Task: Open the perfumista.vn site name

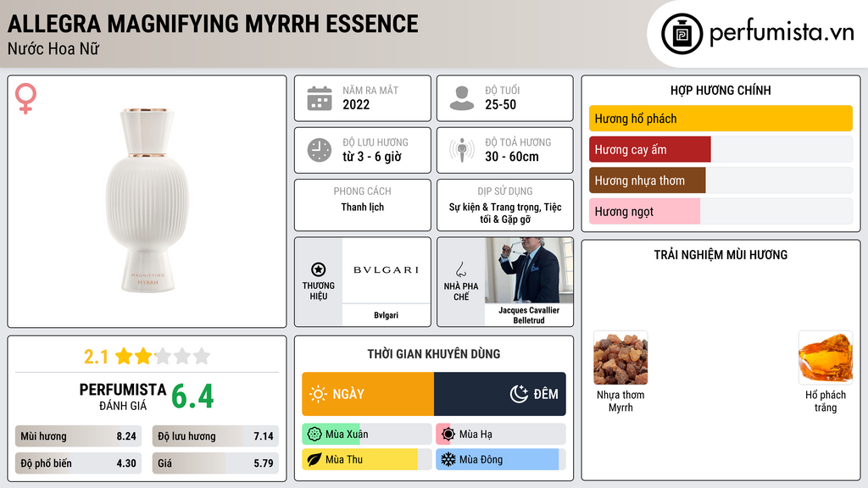Action: [782, 33]
